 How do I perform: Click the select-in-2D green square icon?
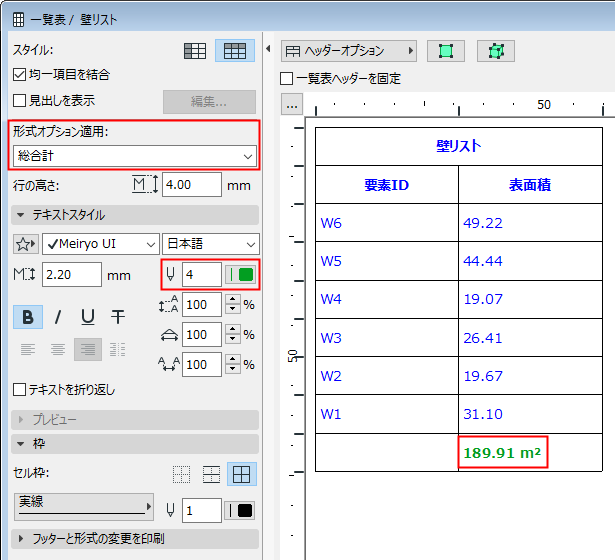click(x=446, y=51)
